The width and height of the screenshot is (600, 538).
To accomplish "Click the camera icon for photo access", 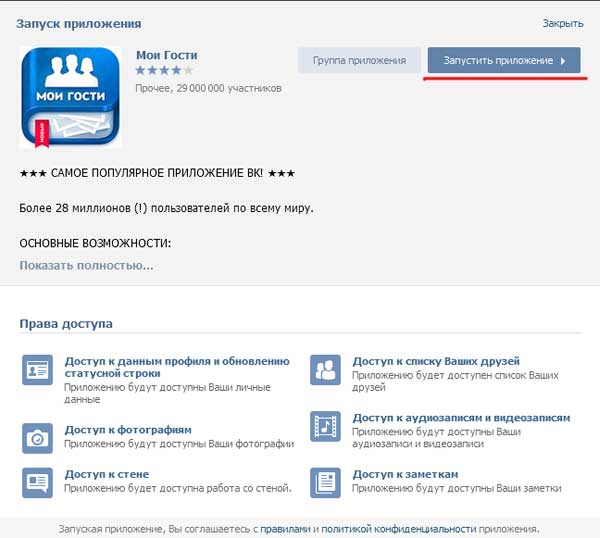I will click(37, 437).
